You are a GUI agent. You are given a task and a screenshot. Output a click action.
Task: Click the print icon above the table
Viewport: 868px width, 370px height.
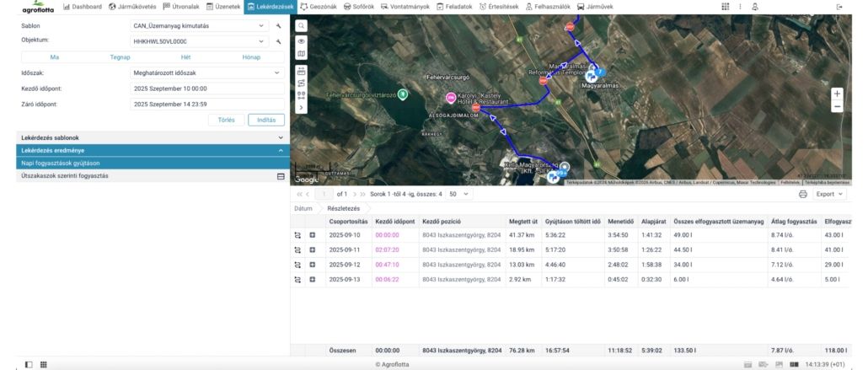(802, 194)
